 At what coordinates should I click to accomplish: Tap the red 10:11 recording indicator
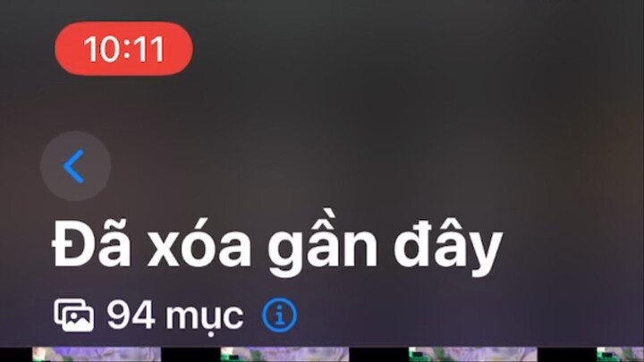tap(123, 48)
